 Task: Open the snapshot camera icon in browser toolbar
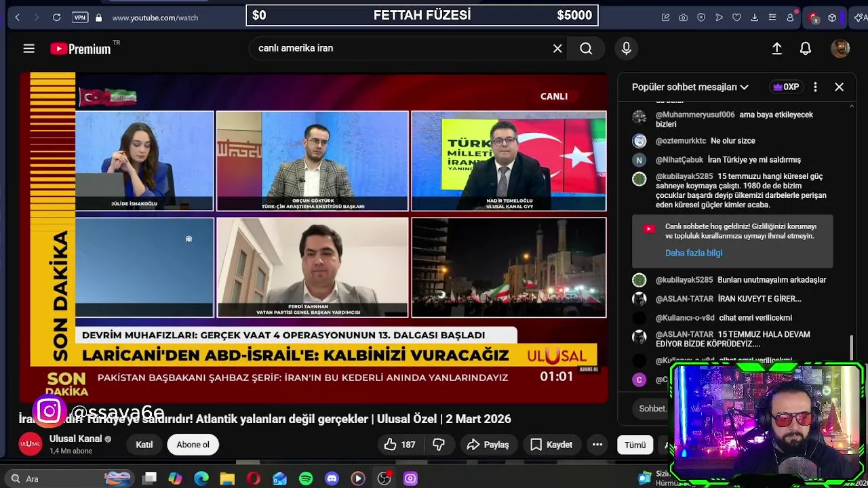click(x=684, y=18)
